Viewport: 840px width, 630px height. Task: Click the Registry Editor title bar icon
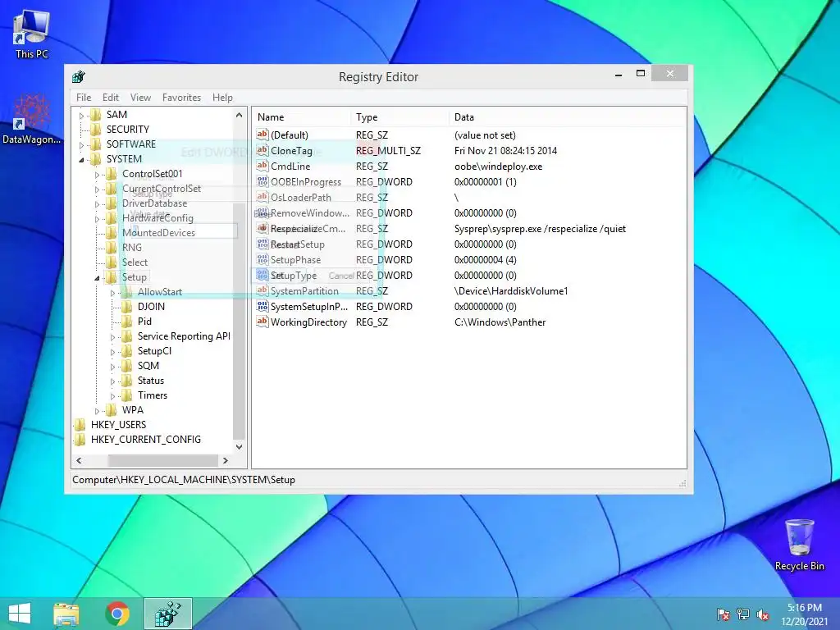coord(79,76)
